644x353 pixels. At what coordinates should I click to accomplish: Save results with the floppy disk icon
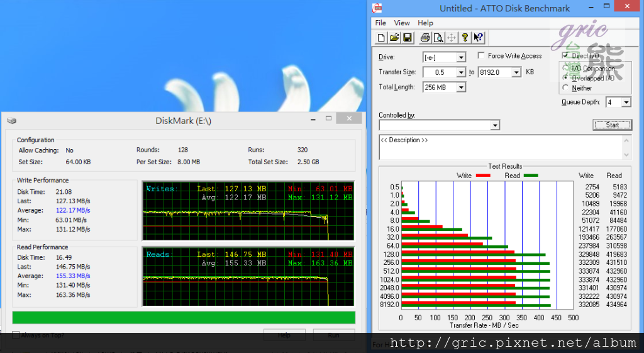(408, 38)
